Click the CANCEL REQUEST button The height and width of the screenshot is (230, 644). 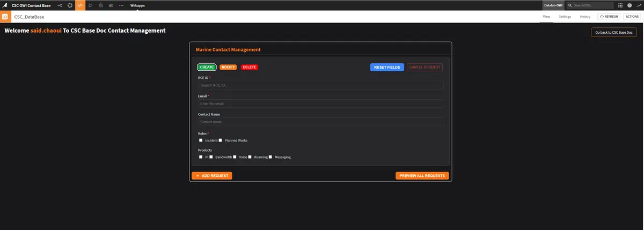425,67
